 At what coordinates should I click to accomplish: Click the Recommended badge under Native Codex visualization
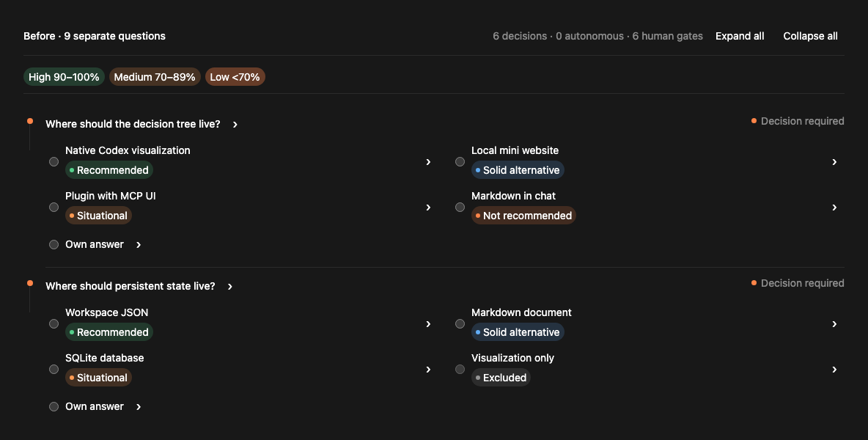click(109, 170)
